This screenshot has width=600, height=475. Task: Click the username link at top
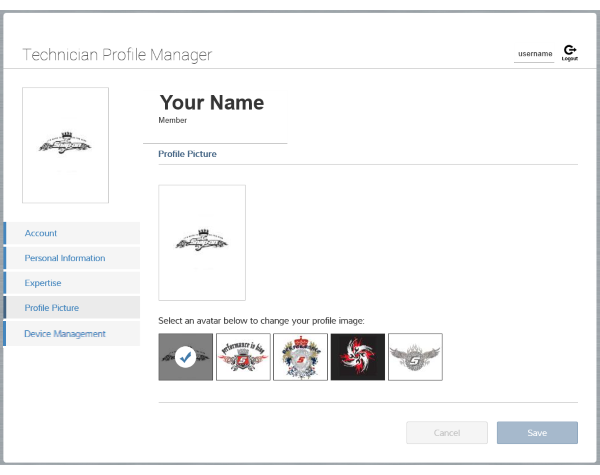point(535,54)
